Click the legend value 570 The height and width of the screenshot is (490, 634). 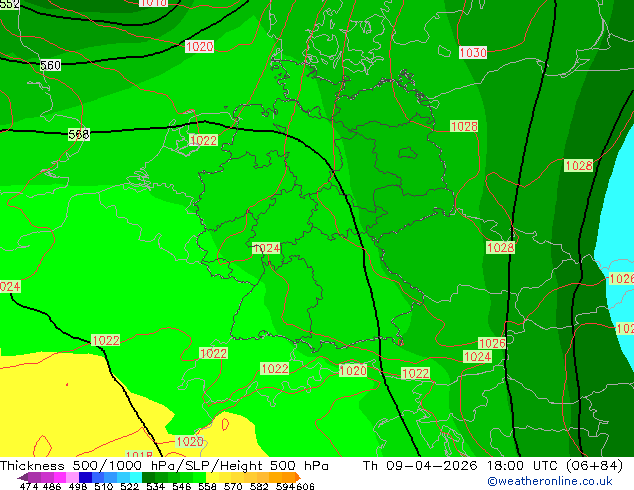click(x=233, y=486)
